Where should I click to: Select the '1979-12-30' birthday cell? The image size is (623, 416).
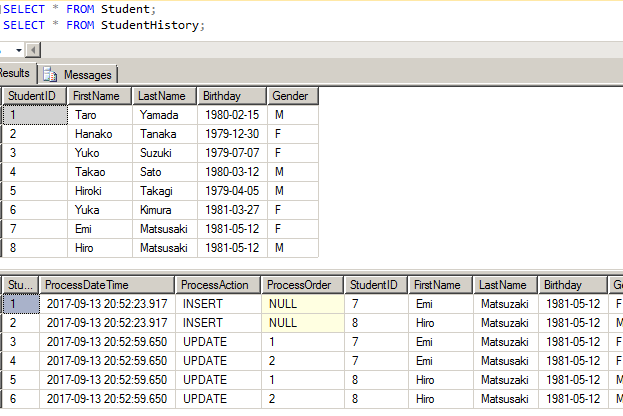coord(232,134)
